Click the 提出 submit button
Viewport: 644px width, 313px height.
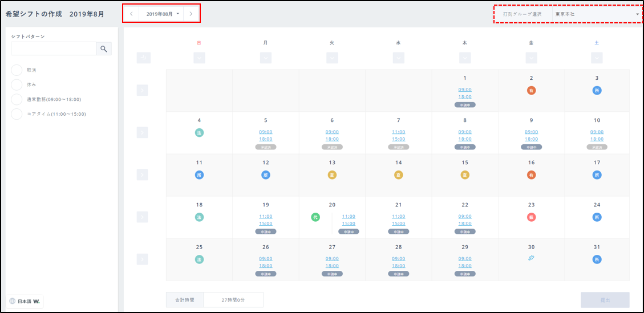tap(605, 300)
